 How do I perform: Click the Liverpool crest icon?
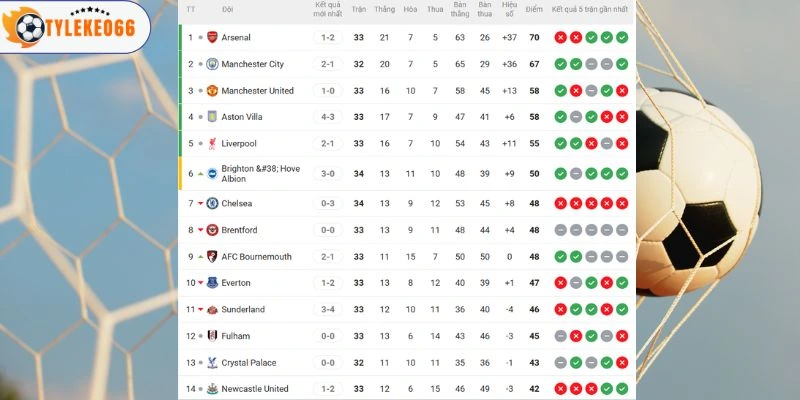click(211, 144)
